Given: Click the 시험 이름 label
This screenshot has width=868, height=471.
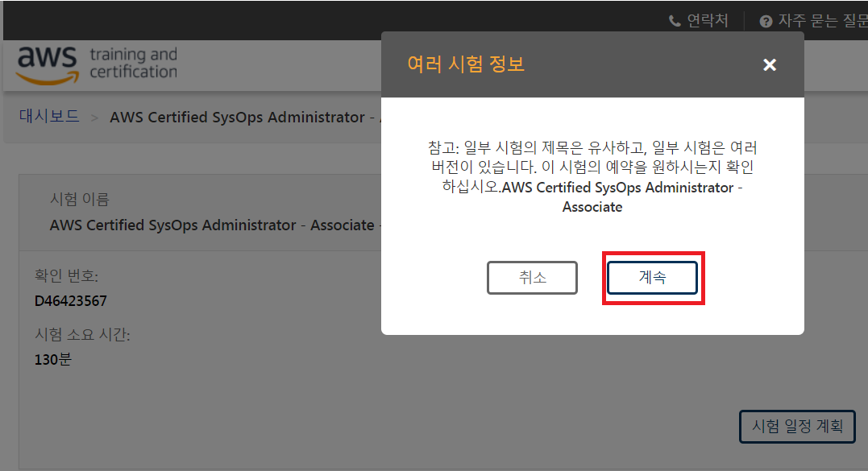Looking at the screenshot, I should (x=80, y=198).
